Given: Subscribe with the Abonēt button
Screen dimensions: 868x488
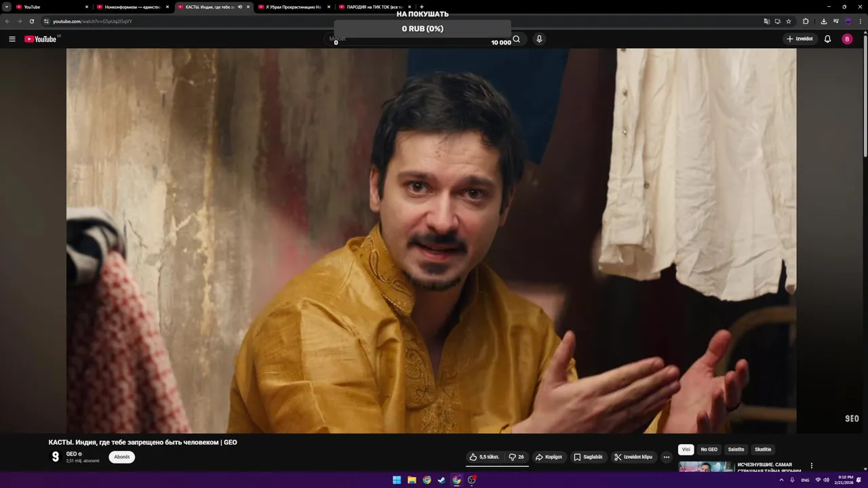Looking at the screenshot, I should click(122, 457).
